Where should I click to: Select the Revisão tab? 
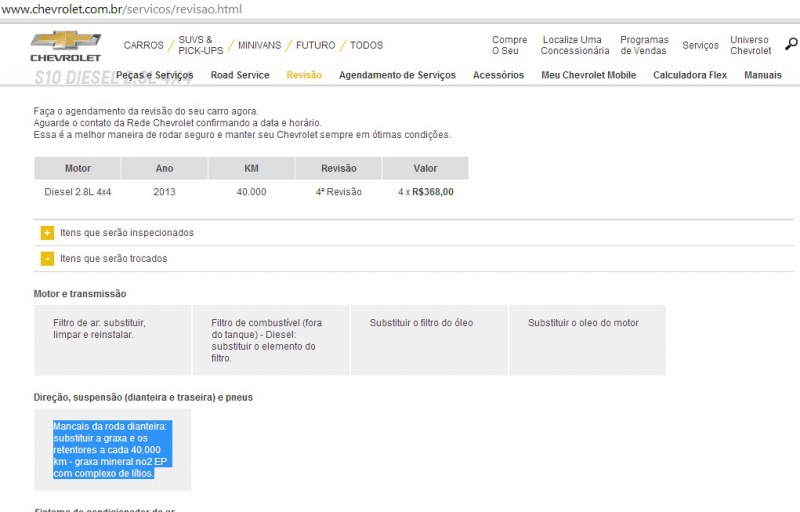(x=304, y=75)
